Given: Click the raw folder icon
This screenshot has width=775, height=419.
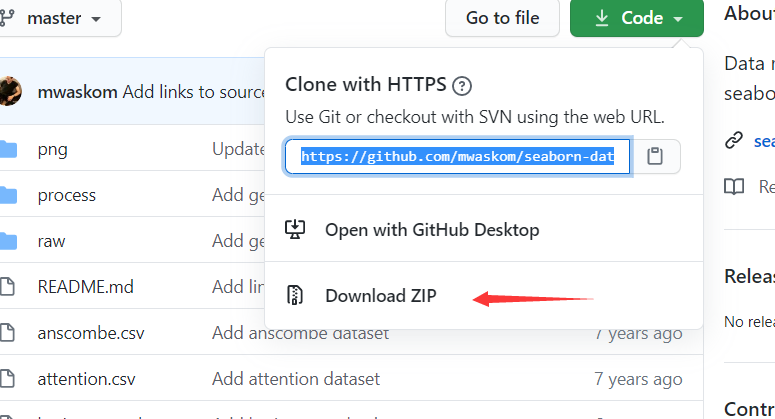Looking at the screenshot, I should point(8,241).
